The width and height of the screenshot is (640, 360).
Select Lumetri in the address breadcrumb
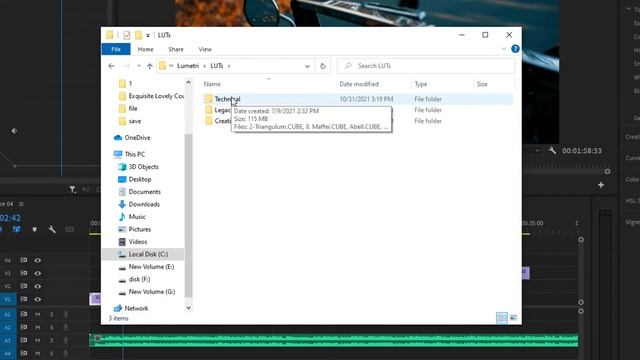point(188,66)
